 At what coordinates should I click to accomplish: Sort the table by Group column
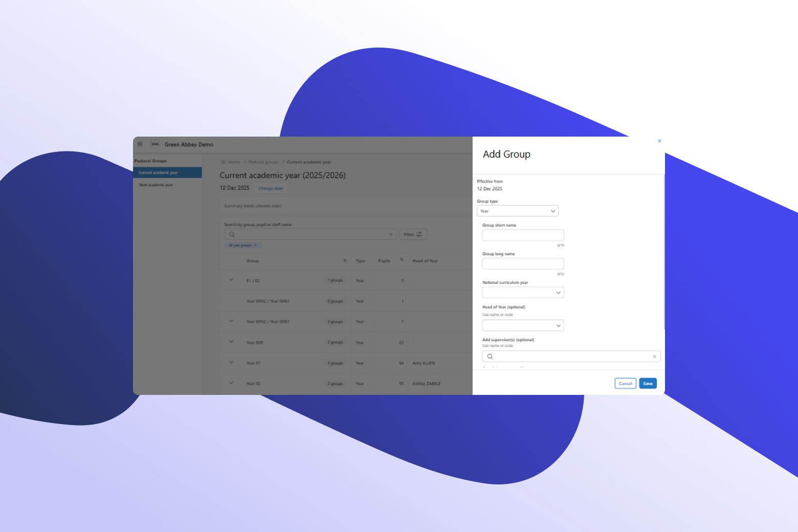345,261
